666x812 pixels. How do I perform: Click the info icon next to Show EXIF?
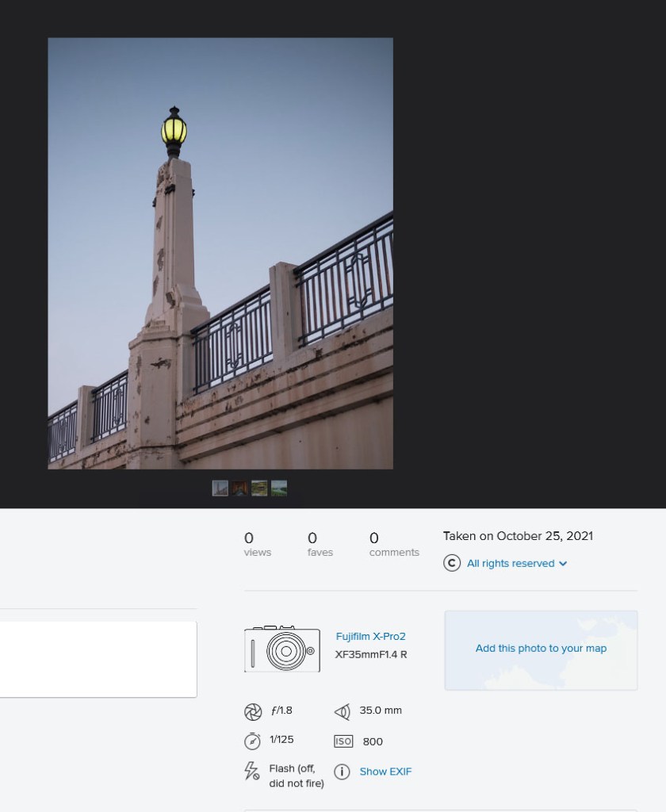[x=343, y=772]
